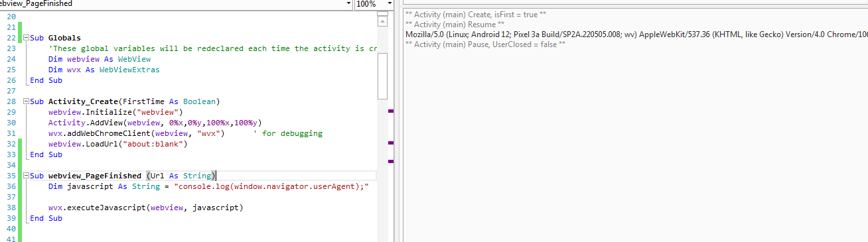The height and width of the screenshot is (242, 868).
Task: Click line number 31 in the gutter
Action: (x=10, y=133)
